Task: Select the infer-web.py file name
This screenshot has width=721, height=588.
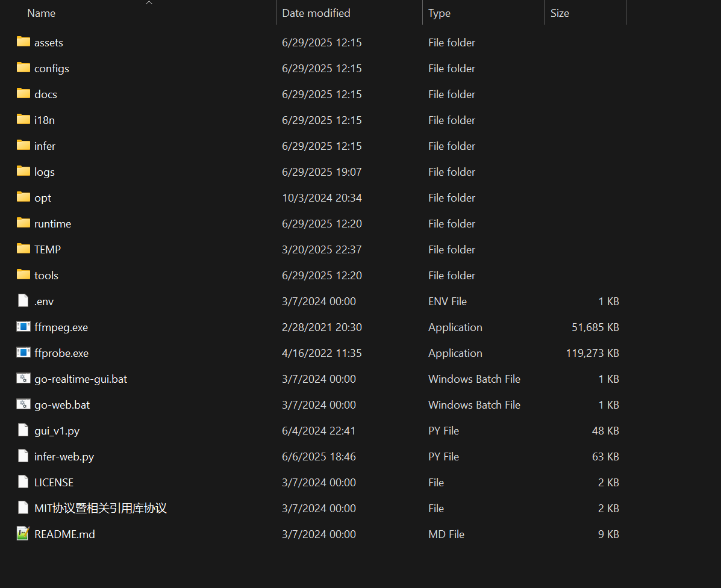Action: [x=64, y=457]
